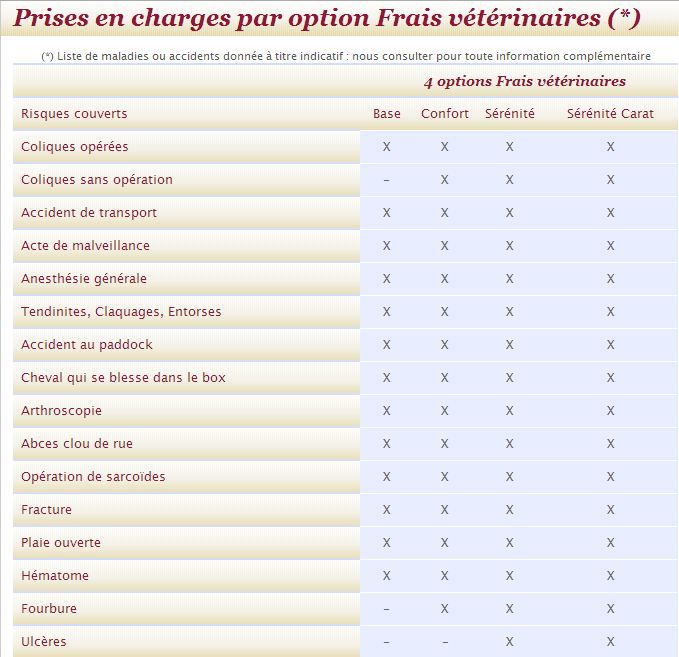Click the 'Fourbure' row label
The width and height of the screenshot is (679, 657).
[x=49, y=609]
